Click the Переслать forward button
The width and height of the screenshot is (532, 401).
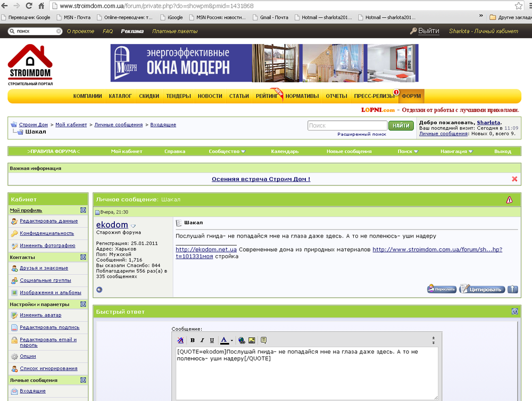[x=442, y=289]
